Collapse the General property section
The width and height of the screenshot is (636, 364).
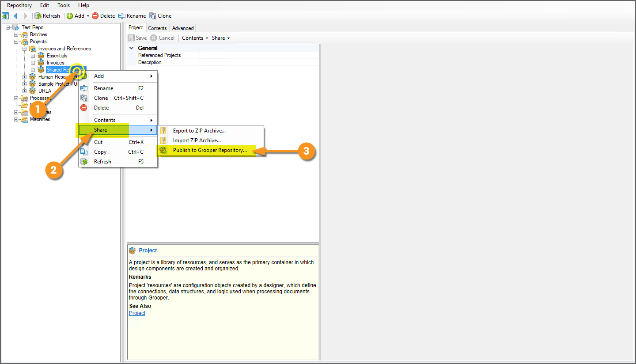(131, 48)
